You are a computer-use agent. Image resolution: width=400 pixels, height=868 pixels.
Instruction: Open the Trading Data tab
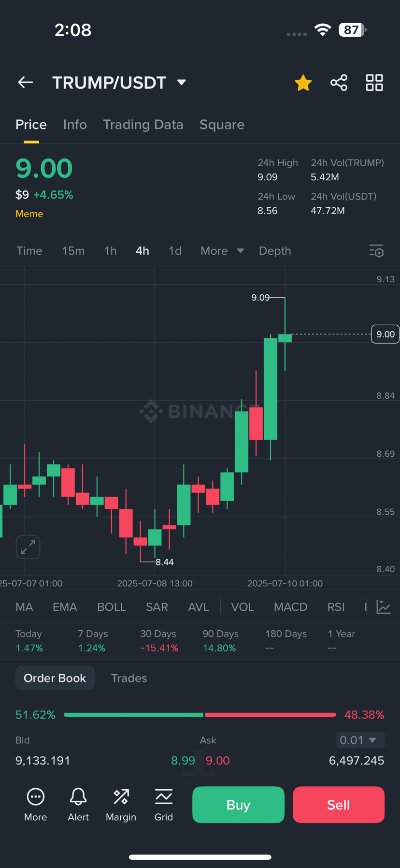143,125
